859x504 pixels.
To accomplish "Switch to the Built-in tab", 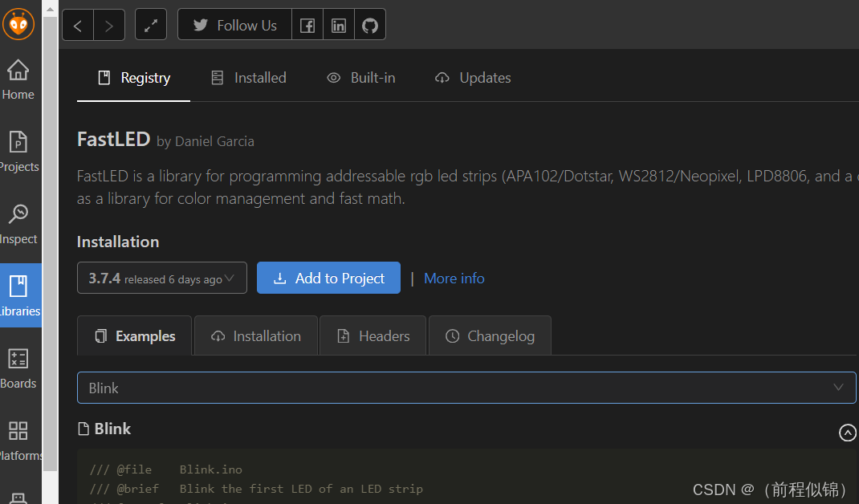I will click(361, 78).
